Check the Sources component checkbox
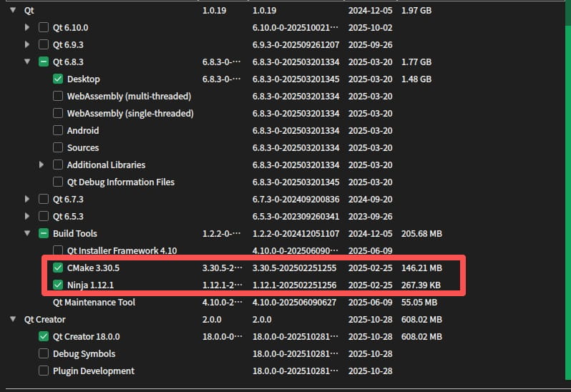Screen dimensions: 571x392 coord(58,147)
